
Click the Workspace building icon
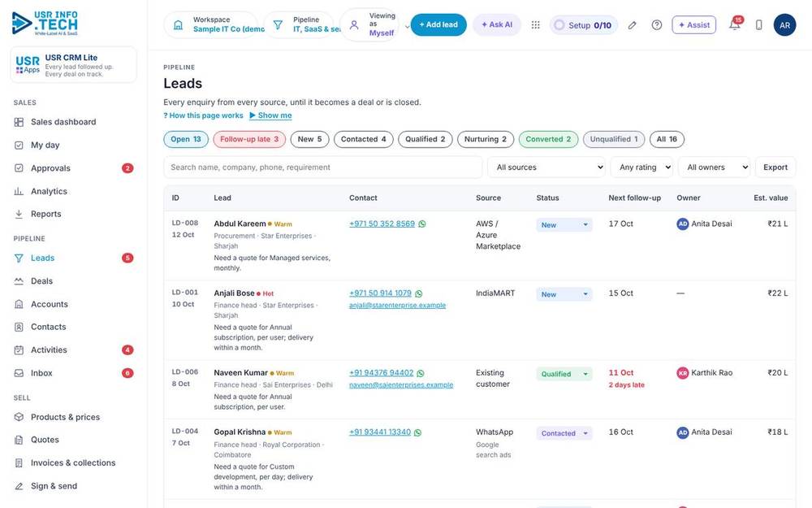click(x=178, y=25)
